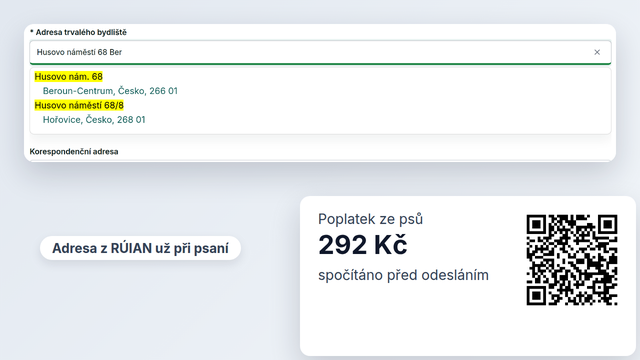This screenshot has width=640, height=360.
Task: Click the 'Poplatek ze psů' heading
Action: [x=371, y=219]
